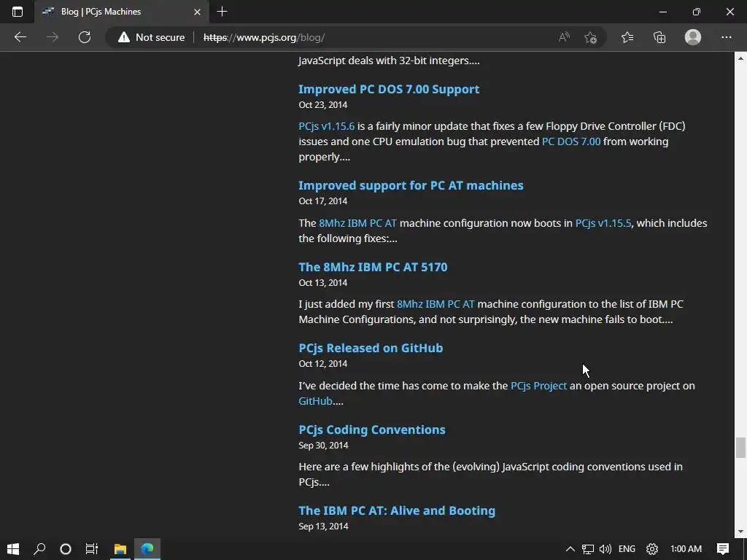
Task: Click the Sep 30, 2014 date text
Action: click(323, 446)
